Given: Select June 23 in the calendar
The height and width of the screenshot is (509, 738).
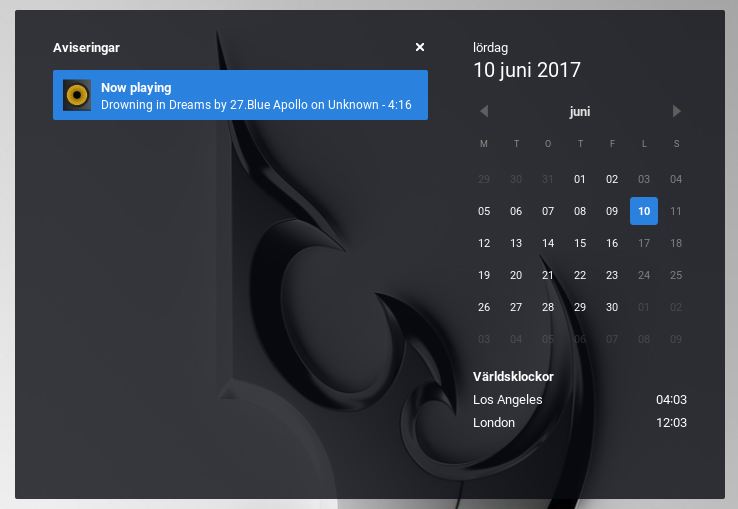Looking at the screenshot, I should point(612,275).
